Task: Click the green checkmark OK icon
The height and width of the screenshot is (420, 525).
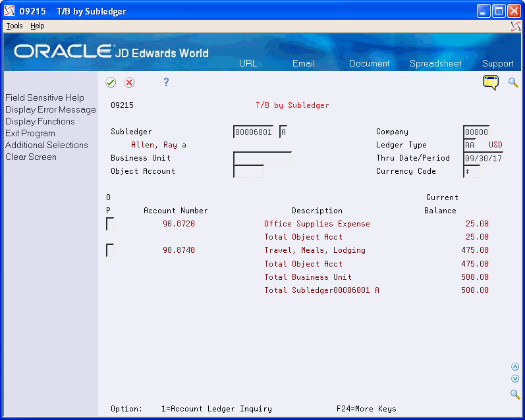Action: (111, 82)
